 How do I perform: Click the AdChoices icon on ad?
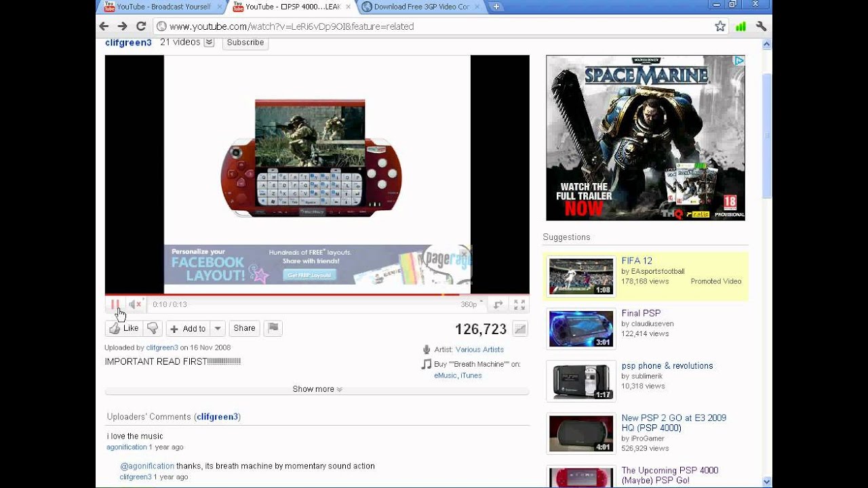coord(739,60)
